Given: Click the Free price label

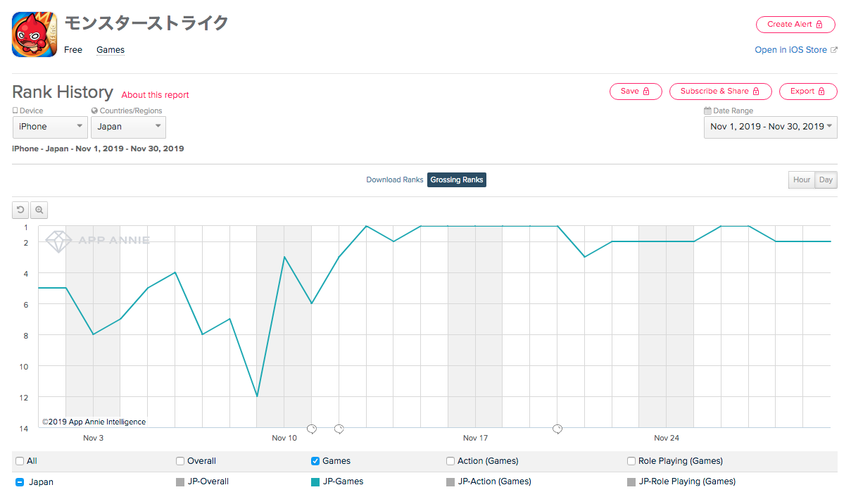Looking at the screenshot, I should pyautogui.click(x=73, y=50).
